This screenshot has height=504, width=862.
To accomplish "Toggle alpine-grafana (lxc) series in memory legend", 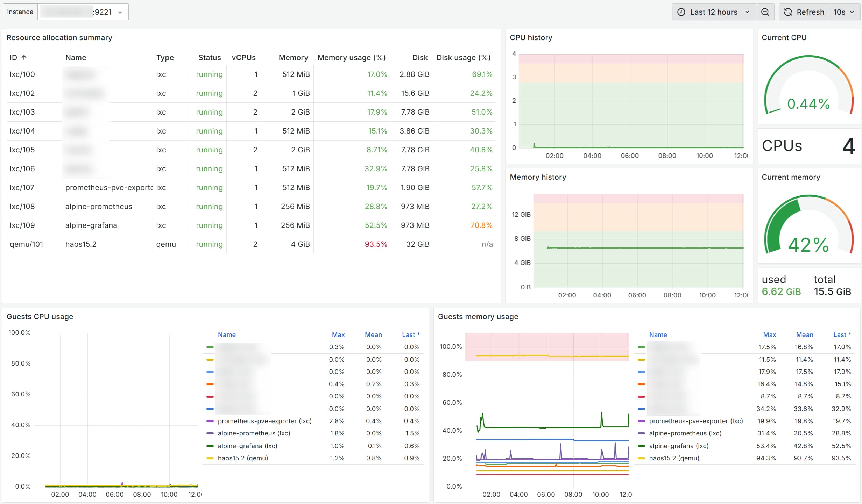I will [679, 446].
